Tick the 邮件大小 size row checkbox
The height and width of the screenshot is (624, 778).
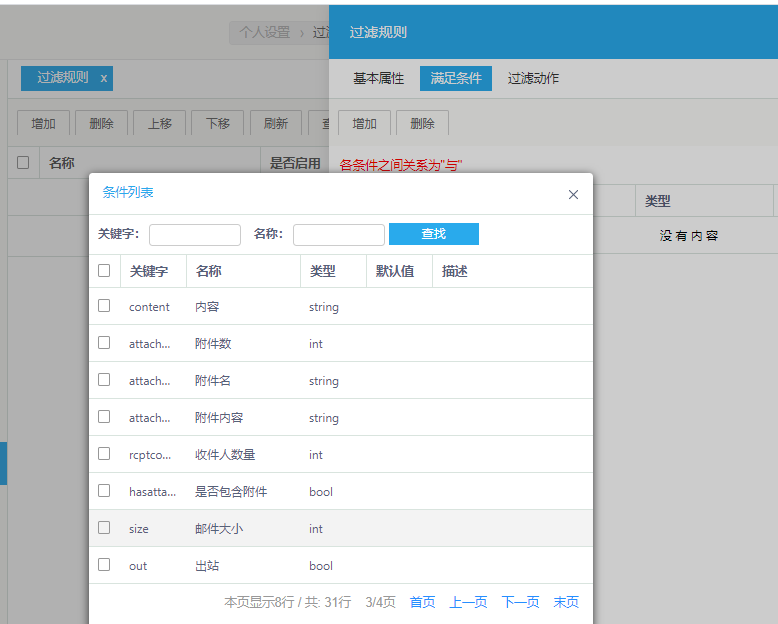coord(104,528)
